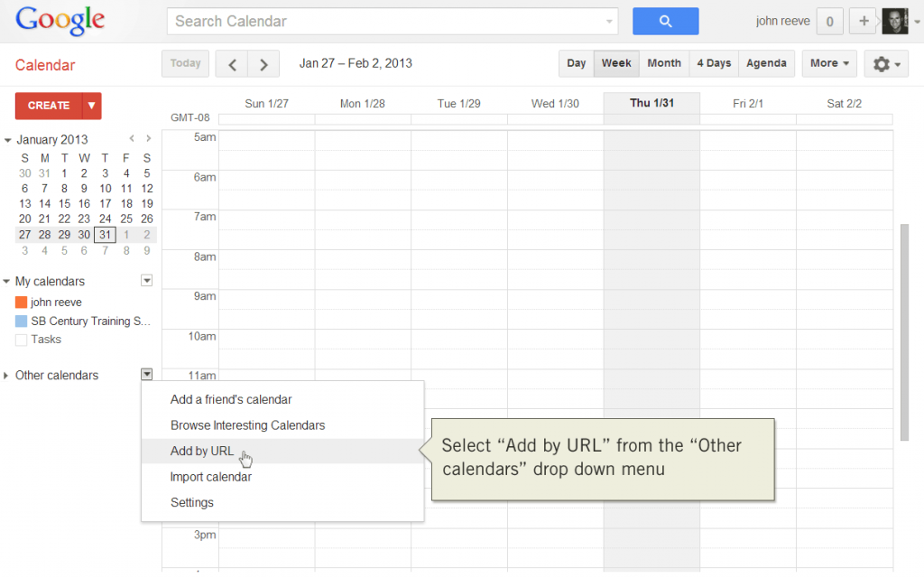Open the settings gear menu
The image size is (924, 578).
[886, 64]
